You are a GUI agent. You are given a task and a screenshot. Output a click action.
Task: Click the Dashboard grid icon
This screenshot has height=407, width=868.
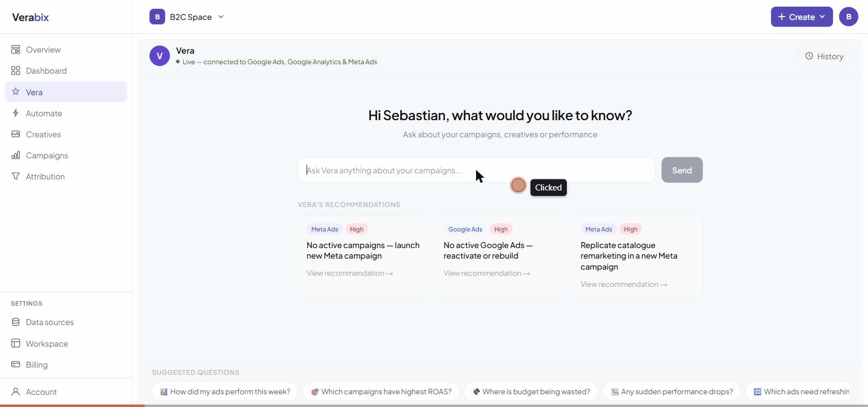(15, 71)
